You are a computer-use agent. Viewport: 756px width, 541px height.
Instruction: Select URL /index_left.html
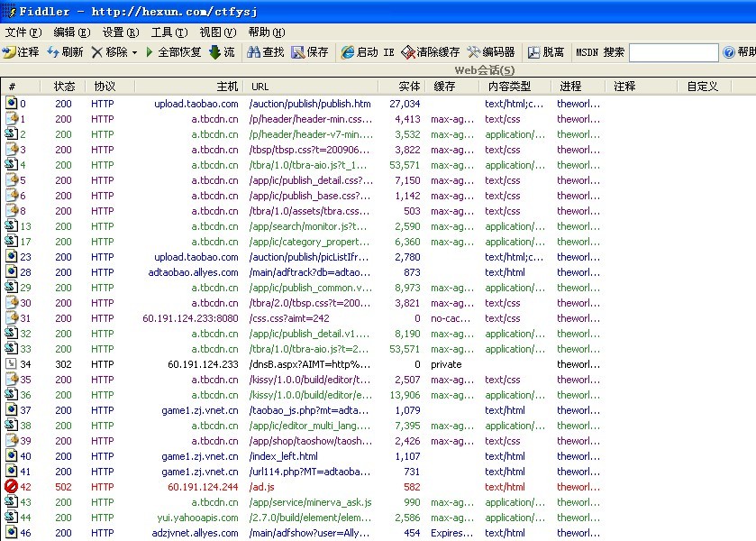[284, 456]
